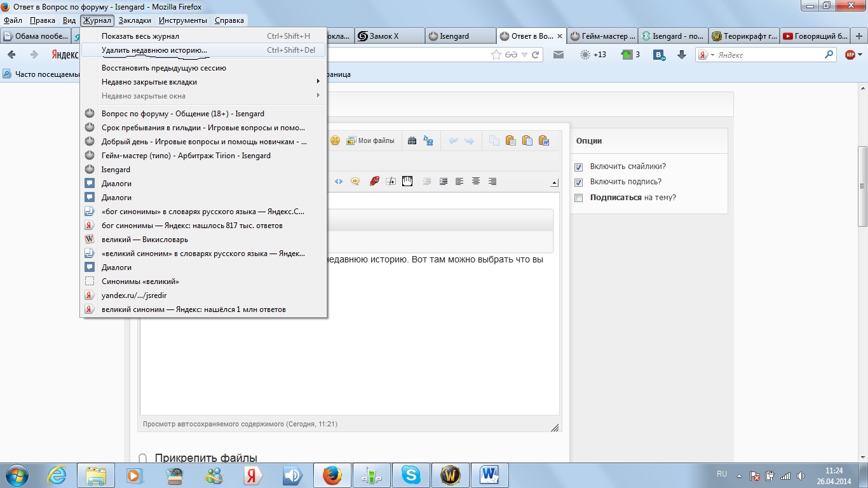This screenshot has height=488, width=868.
Task: Insert a smiley via the emoticon icon
Action: [x=335, y=141]
